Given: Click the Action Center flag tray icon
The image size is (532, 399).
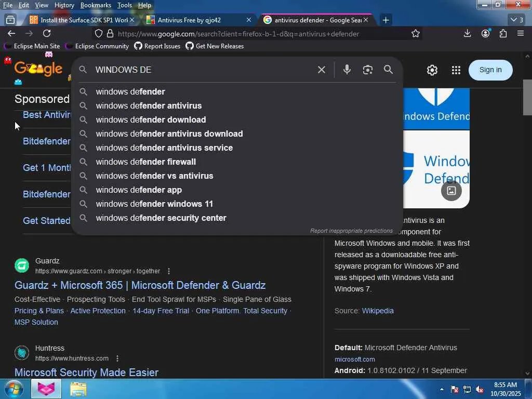Looking at the screenshot, I should (x=454, y=389).
